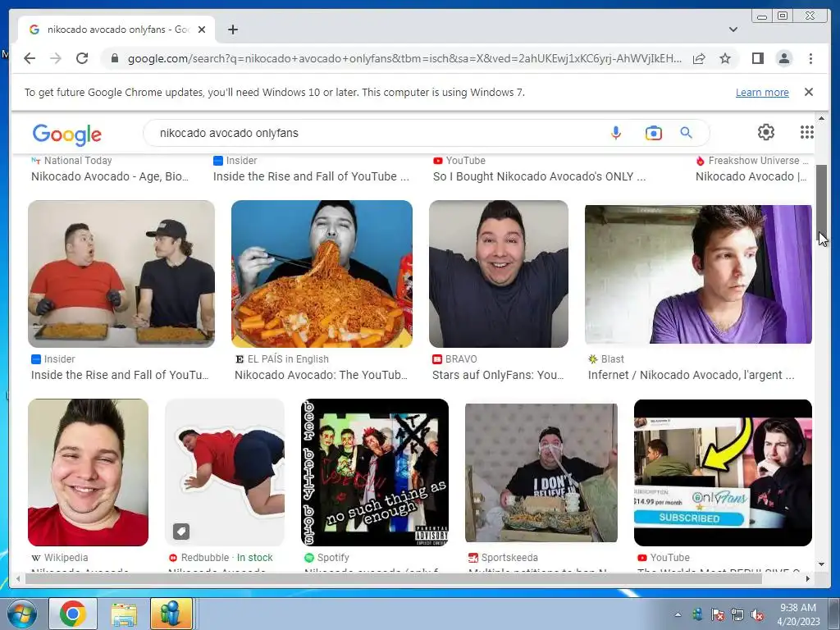The height and width of the screenshot is (630, 840).
Task: Open the third taskbar app with people icon
Action: click(x=171, y=614)
